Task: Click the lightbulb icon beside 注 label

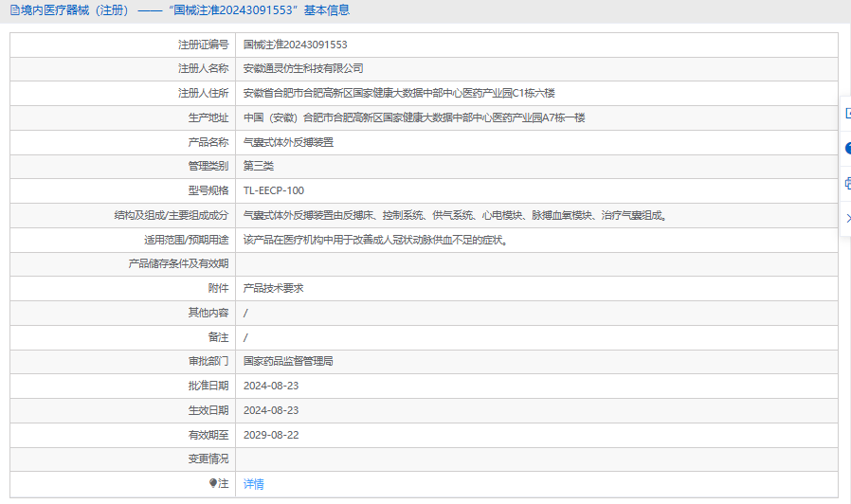Action: click(x=213, y=483)
